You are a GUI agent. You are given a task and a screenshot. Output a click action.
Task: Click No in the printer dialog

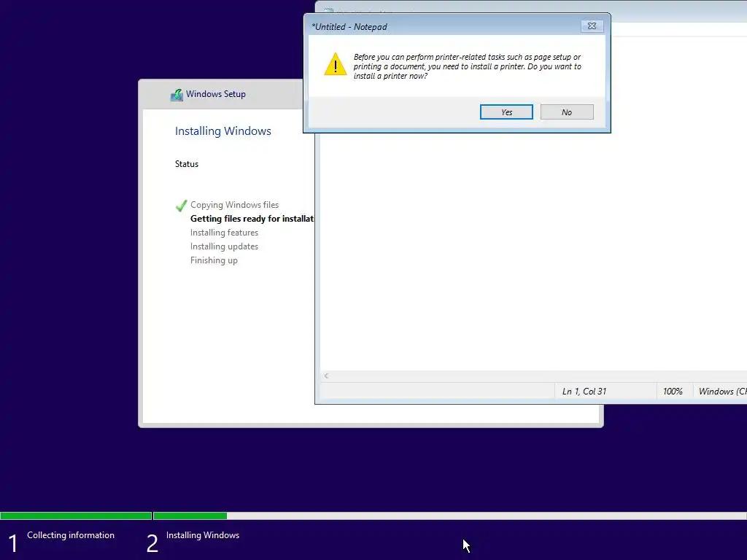[x=566, y=112]
